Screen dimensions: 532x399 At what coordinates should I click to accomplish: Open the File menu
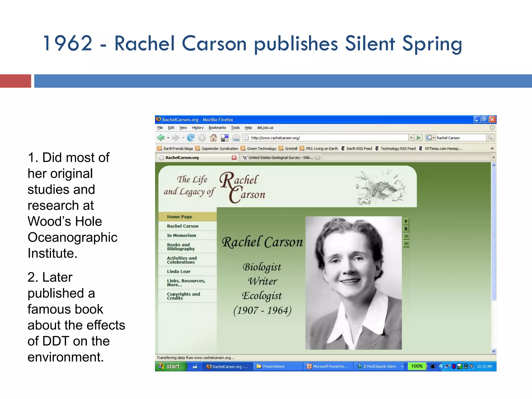(x=160, y=128)
